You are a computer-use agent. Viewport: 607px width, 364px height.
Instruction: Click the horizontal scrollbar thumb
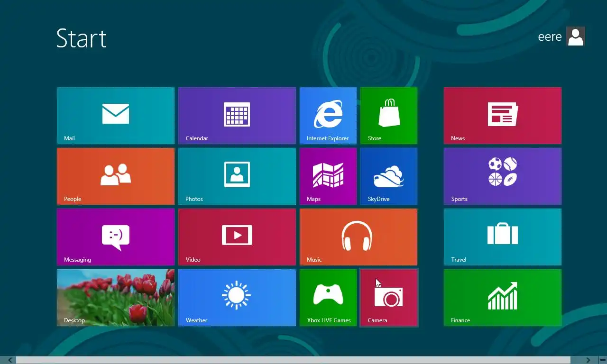[294, 360]
